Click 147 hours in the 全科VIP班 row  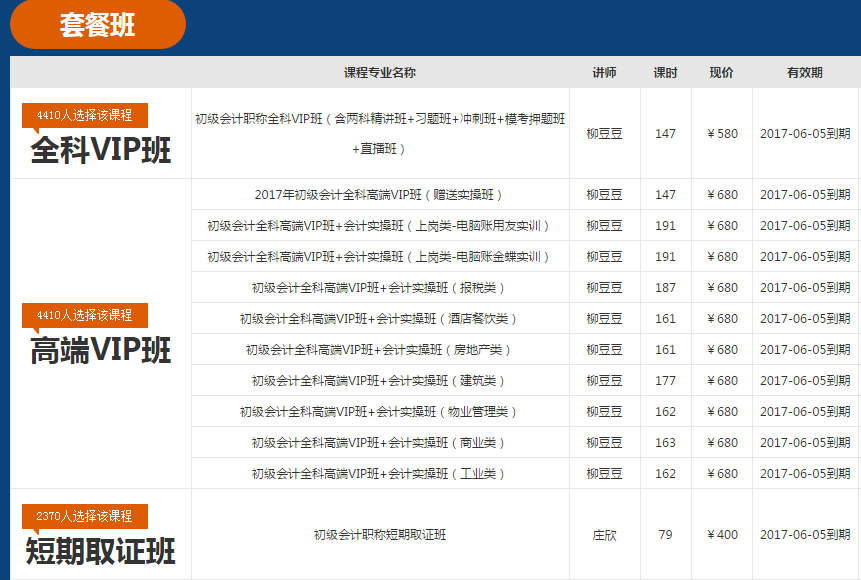tap(666, 133)
